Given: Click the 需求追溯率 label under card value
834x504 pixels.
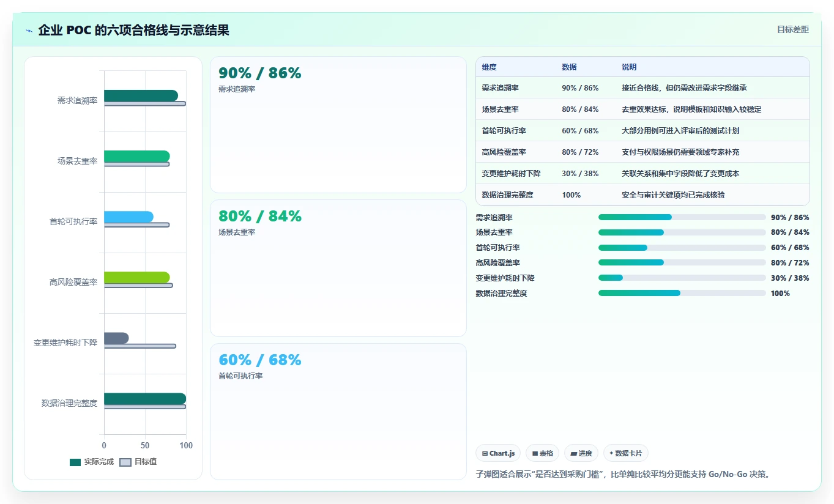Looking at the screenshot, I should pyautogui.click(x=237, y=89).
